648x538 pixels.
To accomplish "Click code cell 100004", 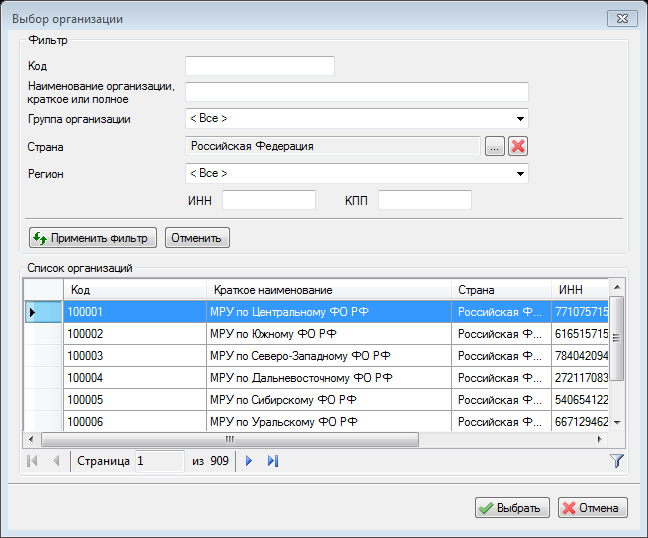I will (x=135, y=378).
